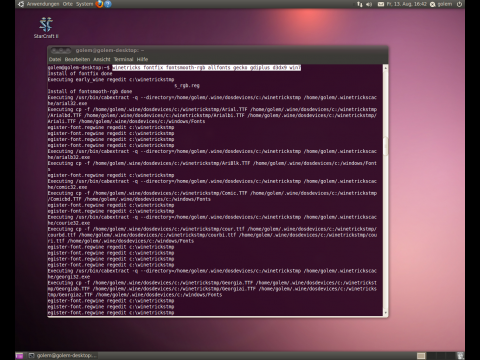Screen dimensions: 480x360
Task: Open the volume speaker indicator
Action: tap(369, 4)
